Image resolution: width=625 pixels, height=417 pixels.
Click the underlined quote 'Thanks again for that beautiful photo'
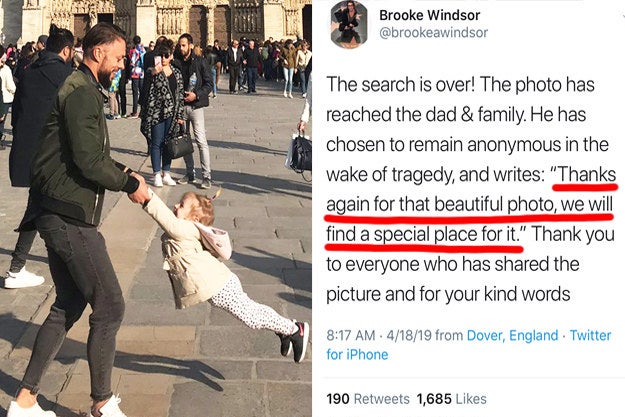(471, 190)
